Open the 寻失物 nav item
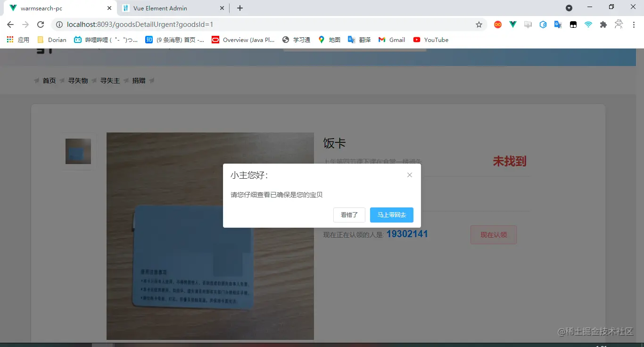The width and height of the screenshot is (644, 347). [x=78, y=81]
